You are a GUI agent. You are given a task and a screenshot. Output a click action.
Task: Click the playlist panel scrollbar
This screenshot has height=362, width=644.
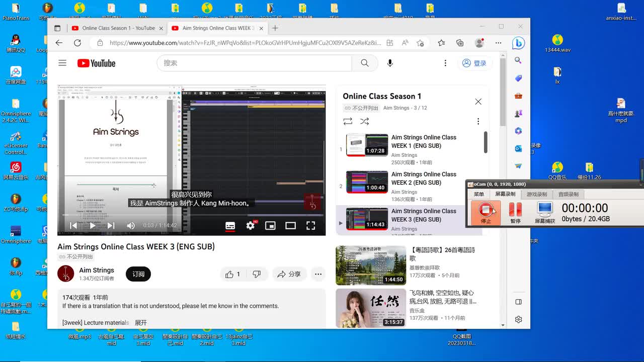[x=486, y=142]
